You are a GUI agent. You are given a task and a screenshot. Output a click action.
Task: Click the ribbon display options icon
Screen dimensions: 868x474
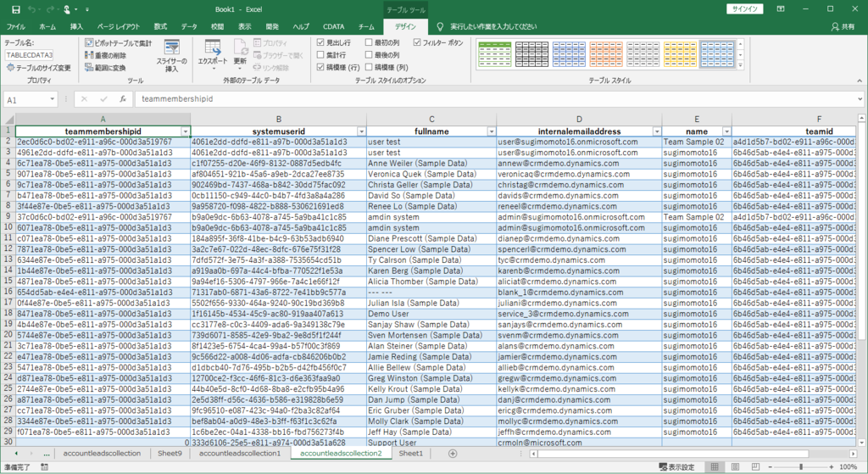coord(781,8)
